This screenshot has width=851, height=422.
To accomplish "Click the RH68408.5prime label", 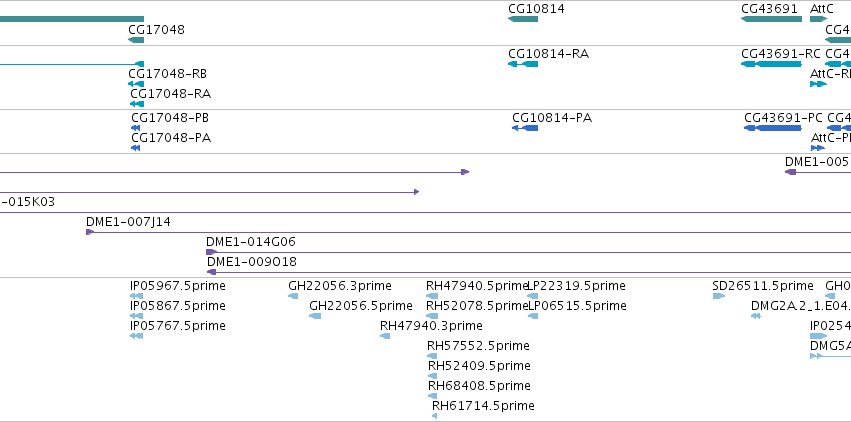I will tap(479, 386).
